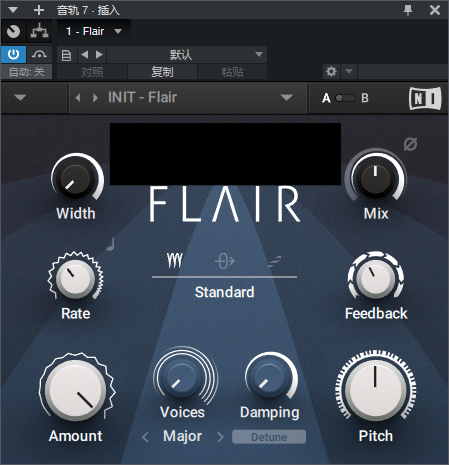Click the Width knob
The image size is (449, 465).
77,178
